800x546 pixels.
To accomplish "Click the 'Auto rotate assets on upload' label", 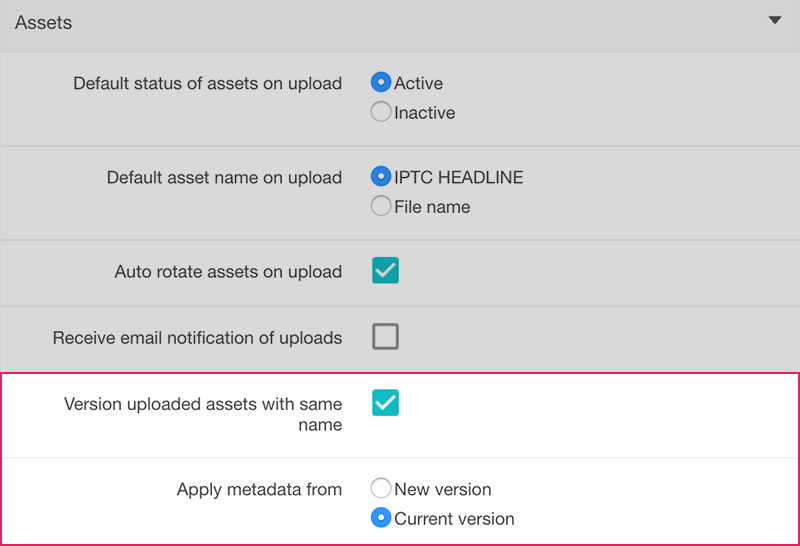I will click(x=228, y=271).
